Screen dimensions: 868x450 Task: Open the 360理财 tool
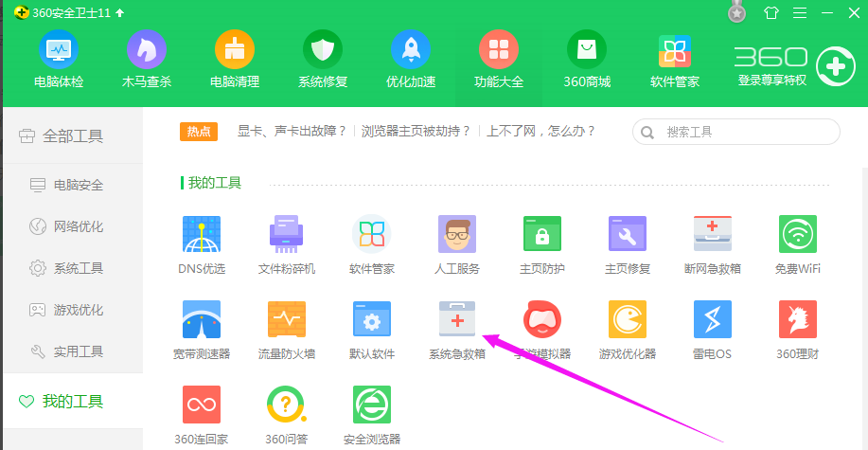pyautogui.click(x=798, y=331)
